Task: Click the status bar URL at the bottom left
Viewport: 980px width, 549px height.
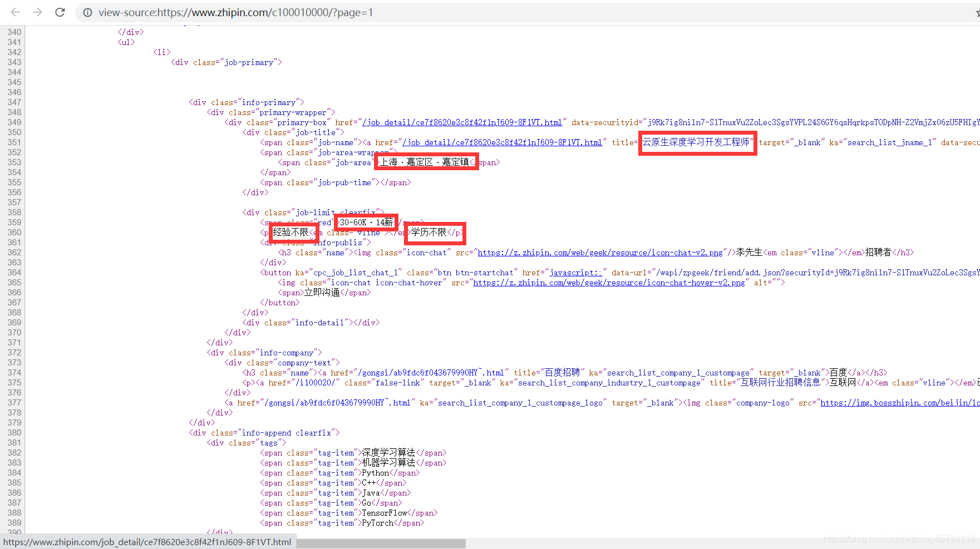Action: (147, 542)
